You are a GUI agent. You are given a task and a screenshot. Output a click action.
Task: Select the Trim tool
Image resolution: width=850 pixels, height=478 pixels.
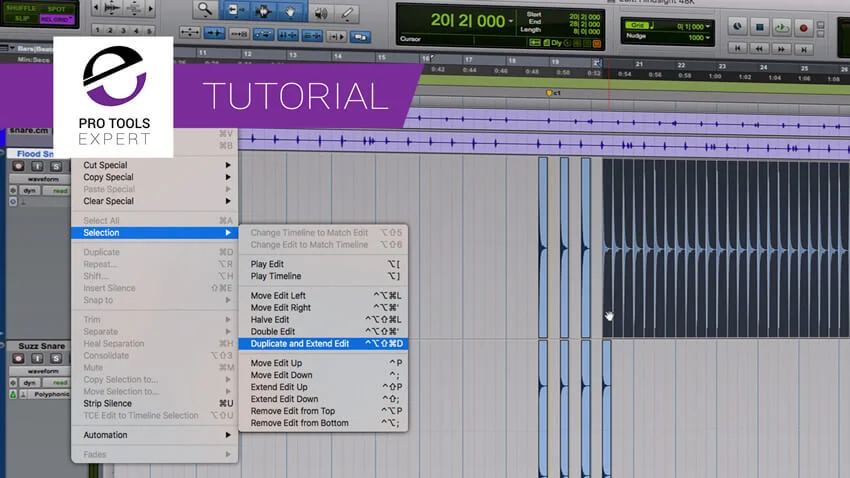point(235,11)
